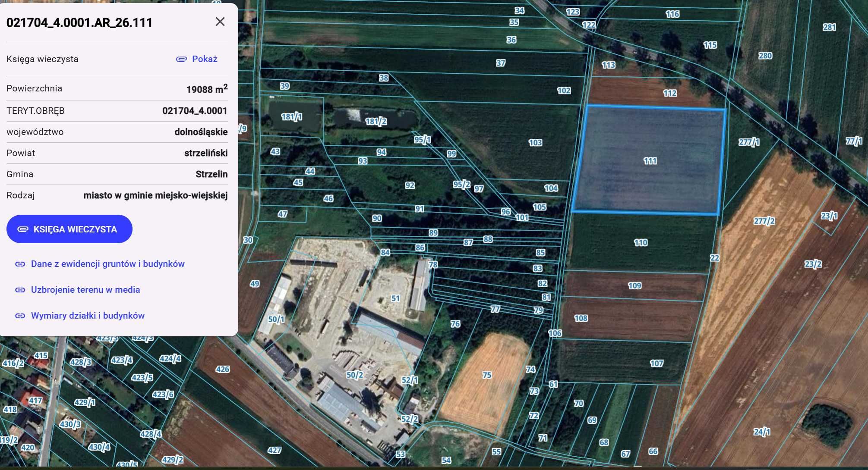Select parcel 426 on the map

[x=222, y=369]
